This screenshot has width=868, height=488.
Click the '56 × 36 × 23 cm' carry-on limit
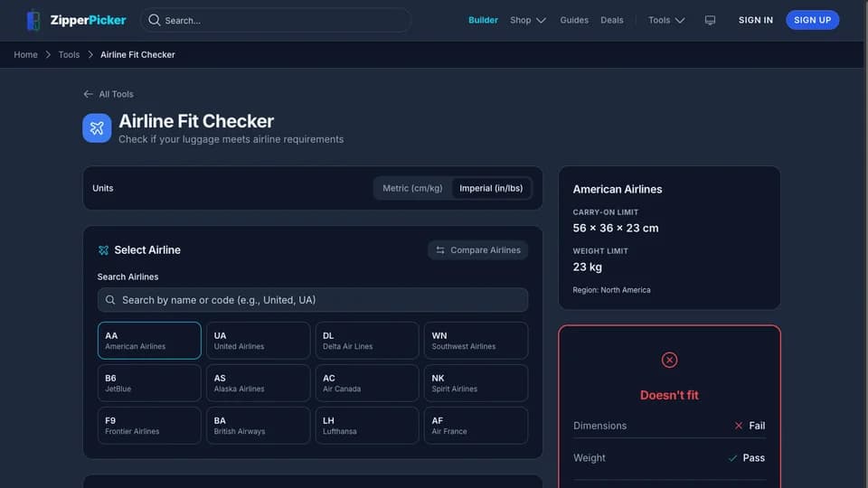616,228
